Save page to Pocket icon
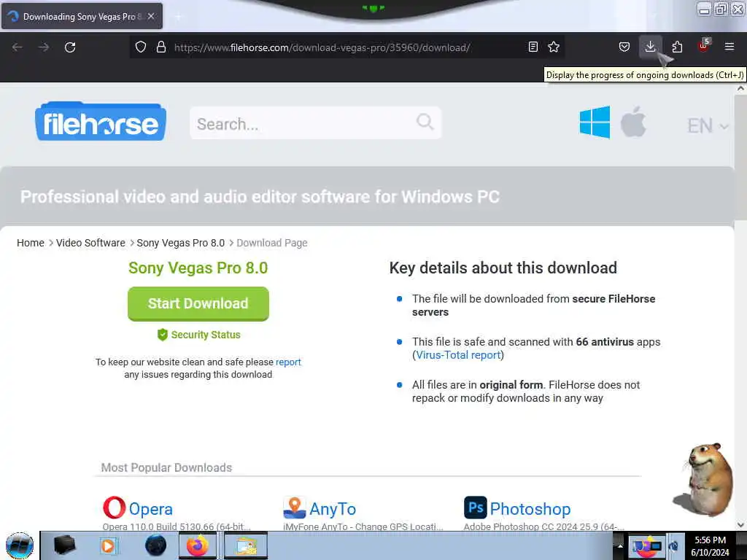The width and height of the screenshot is (747, 560). point(624,47)
